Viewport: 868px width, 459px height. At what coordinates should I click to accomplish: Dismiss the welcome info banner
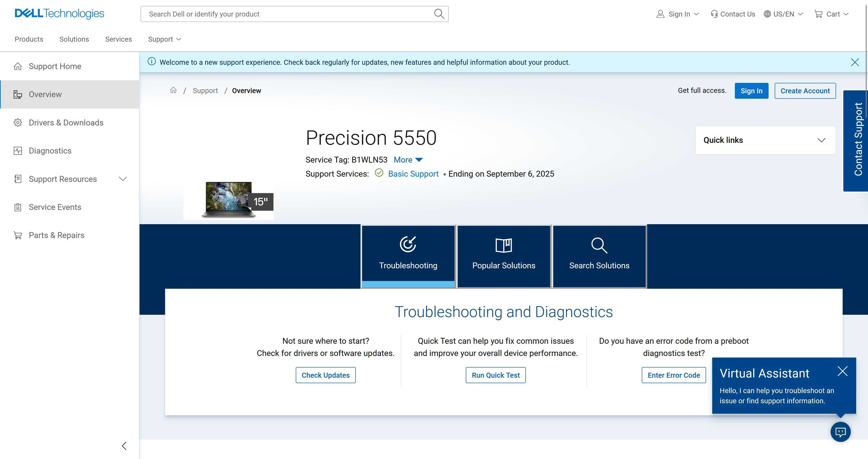click(x=854, y=62)
